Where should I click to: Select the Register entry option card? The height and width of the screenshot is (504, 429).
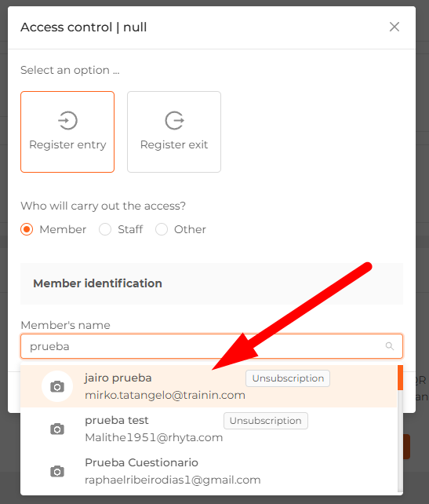coord(67,132)
